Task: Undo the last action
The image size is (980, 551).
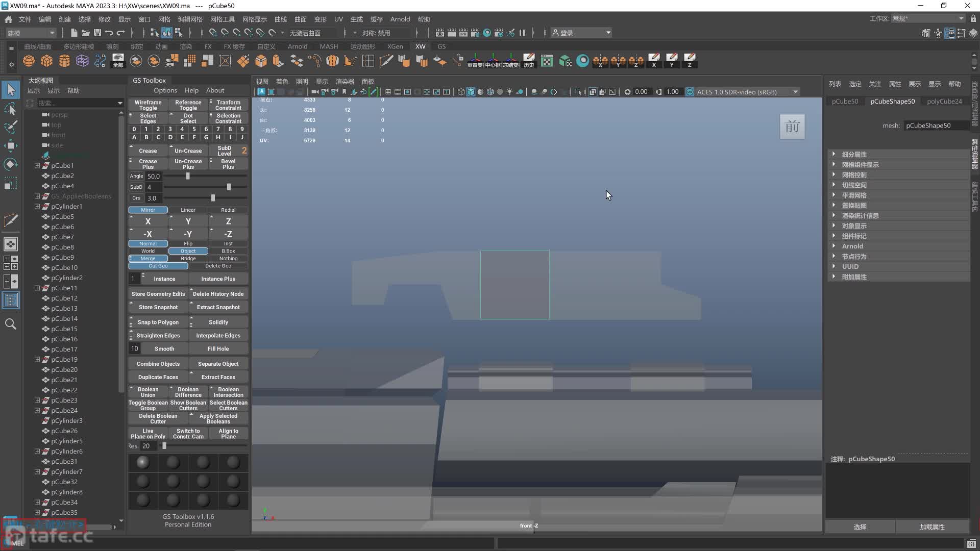Action: coord(109,33)
